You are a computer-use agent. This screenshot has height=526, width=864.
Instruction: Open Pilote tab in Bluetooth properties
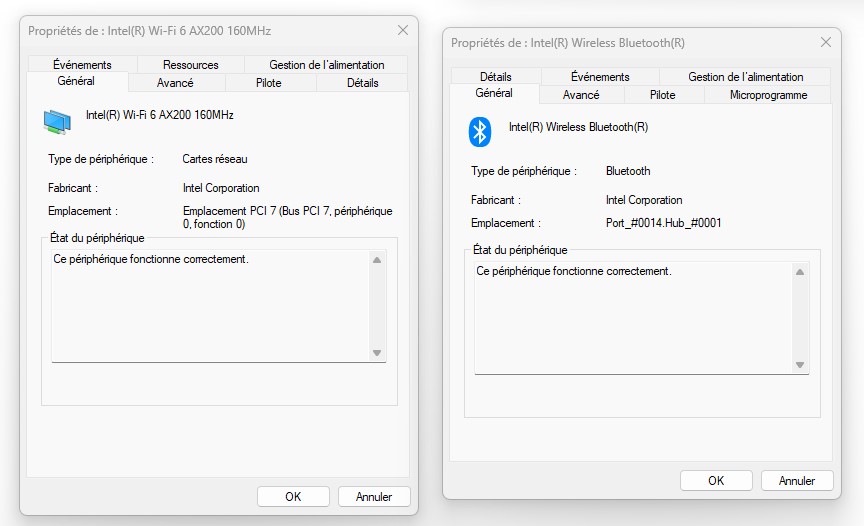[662, 95]
